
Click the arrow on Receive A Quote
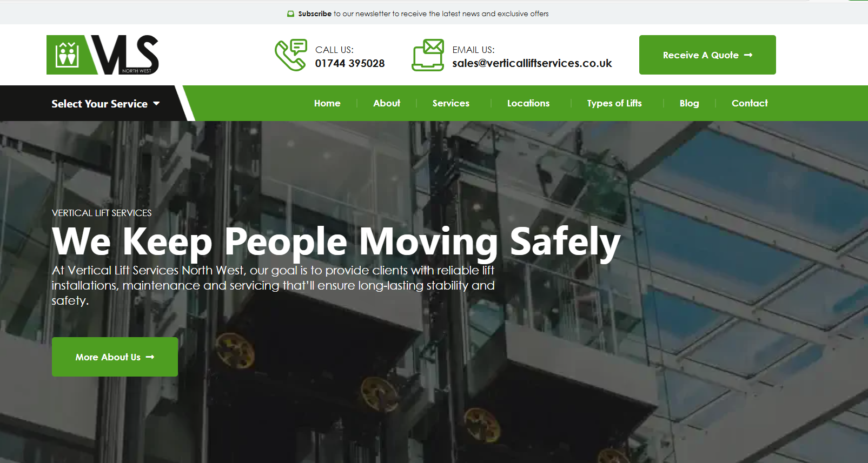[x=748, y=55]
